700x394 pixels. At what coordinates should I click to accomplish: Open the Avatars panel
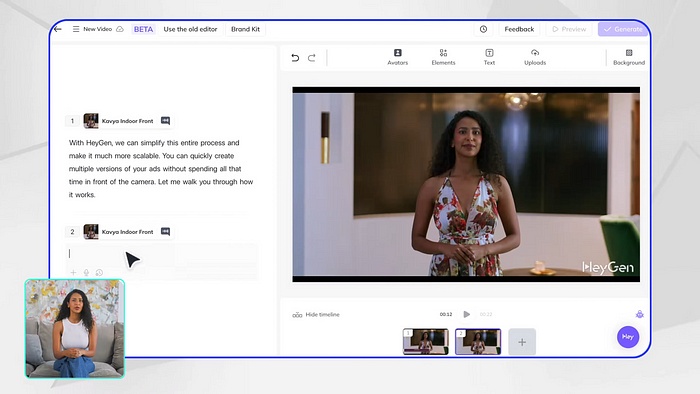pos(398,57)
